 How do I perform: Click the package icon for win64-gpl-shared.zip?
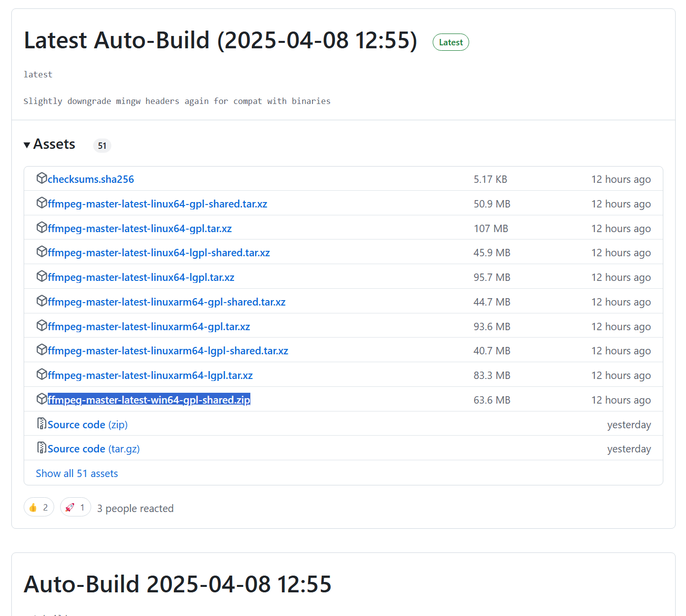pyautogui.click(x=42, y=399)
